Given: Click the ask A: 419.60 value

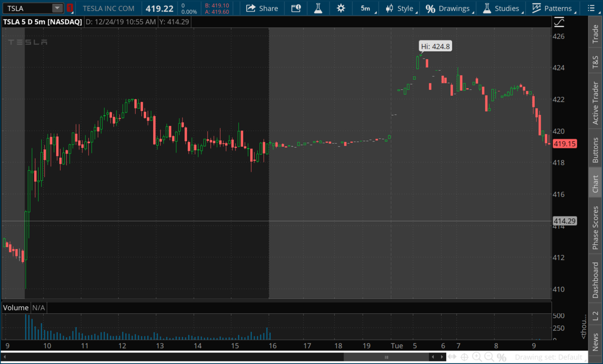Looking at the screenshot, I should [x=217, y=12].
